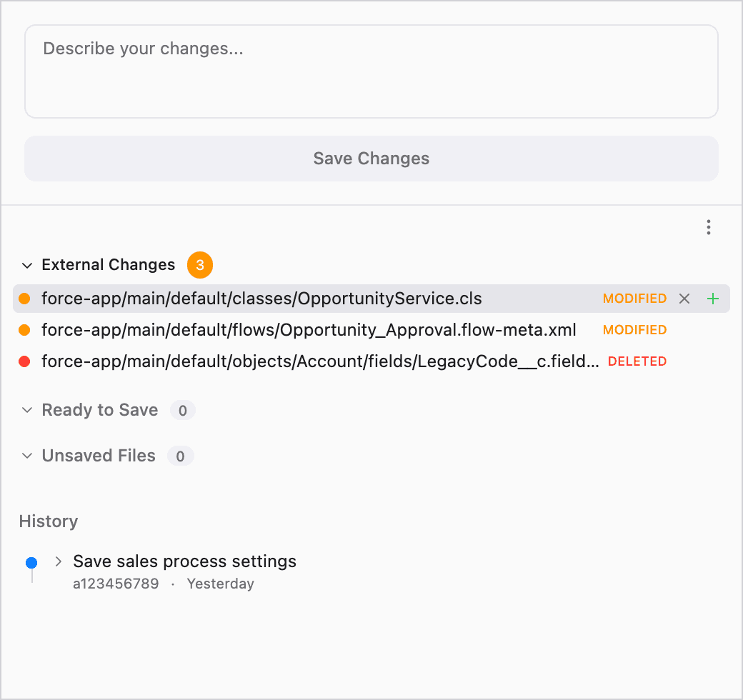Click the External Changes count badge 3
This screenshot has width=743, height=700.
click(200, 265)
